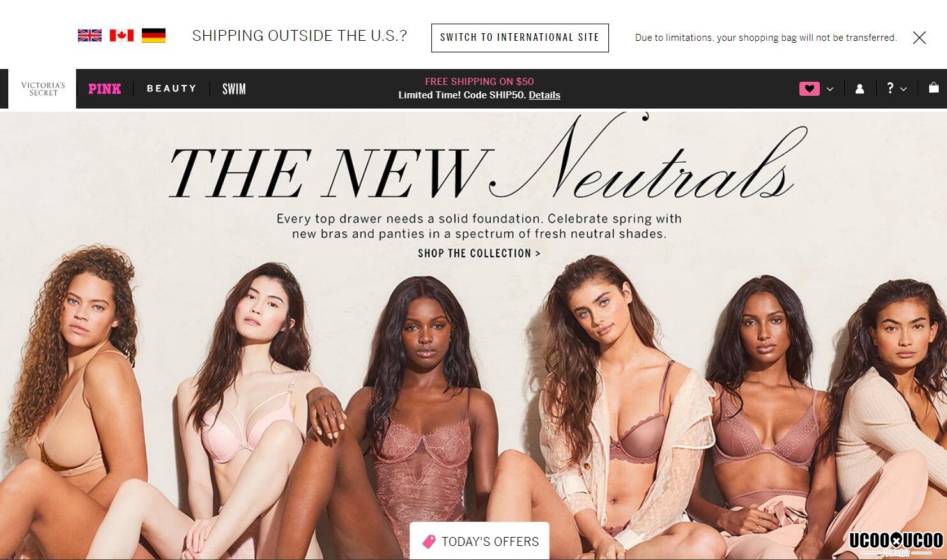Viewport: 947px width, 560px height.
Task: Open the SWIM tab
Action: (234, 89)
